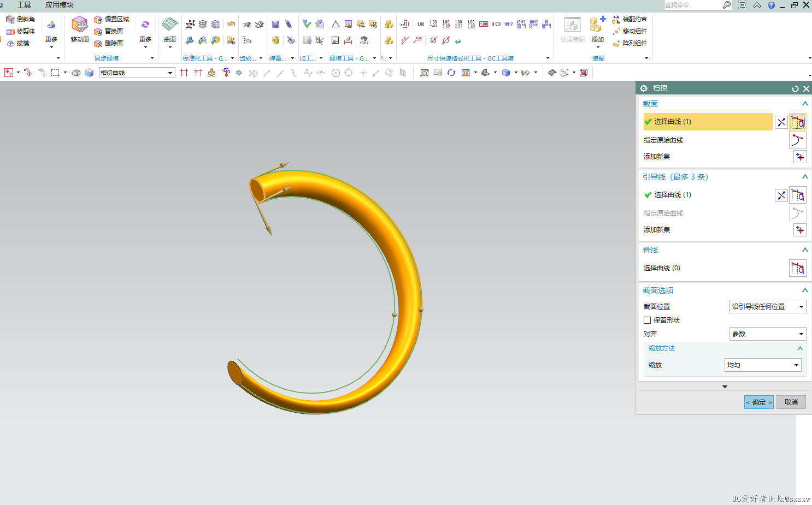Open the 标准化工具 group dropdown arrow

pos(233,58)
